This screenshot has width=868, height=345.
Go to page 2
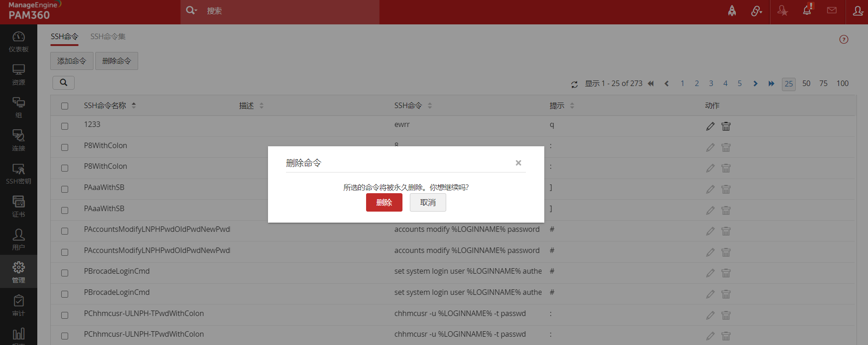coord(697,83)
